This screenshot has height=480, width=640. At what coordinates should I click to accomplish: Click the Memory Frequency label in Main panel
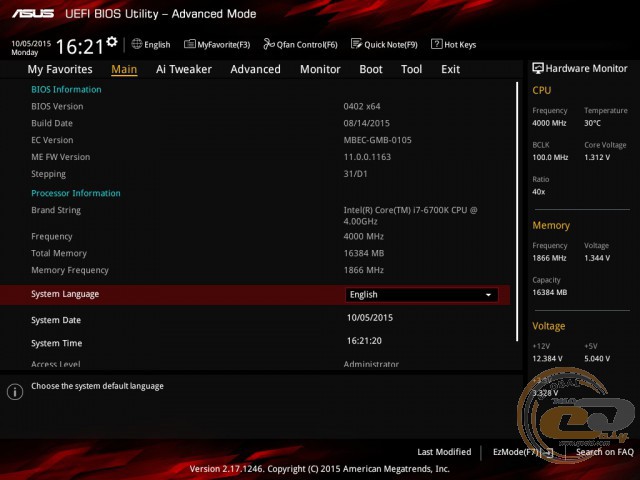70,270
